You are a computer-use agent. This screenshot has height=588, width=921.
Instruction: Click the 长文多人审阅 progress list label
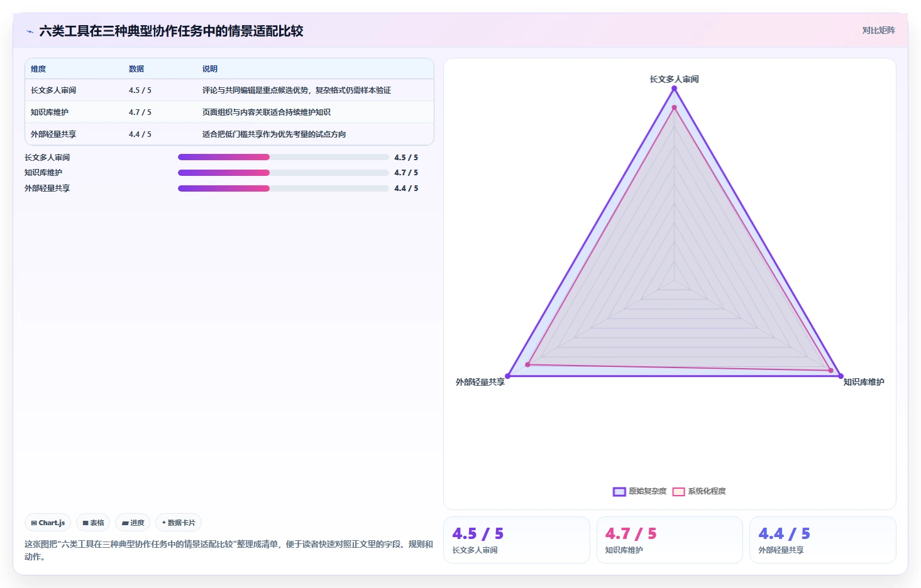(47, 158)
